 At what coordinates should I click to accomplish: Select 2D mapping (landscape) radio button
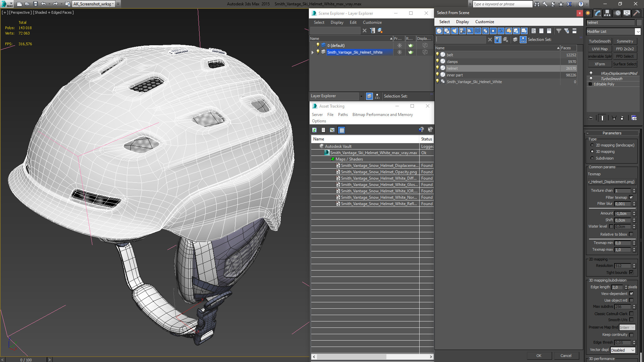(x=592, y=145)
